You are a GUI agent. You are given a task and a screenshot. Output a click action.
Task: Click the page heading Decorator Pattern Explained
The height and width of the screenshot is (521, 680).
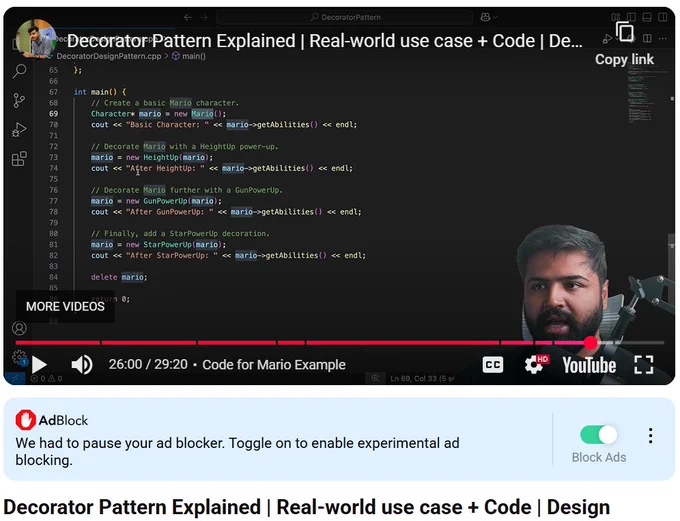307,507
